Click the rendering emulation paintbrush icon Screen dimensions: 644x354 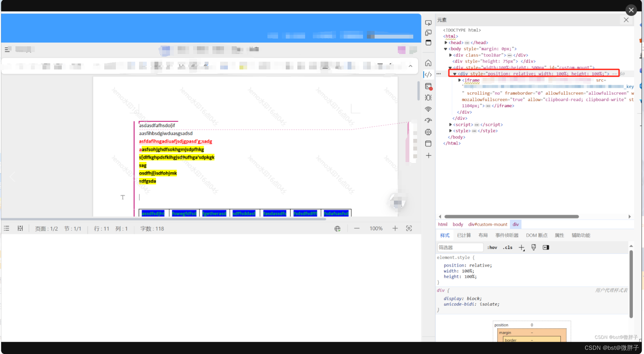tap(534, 247)
